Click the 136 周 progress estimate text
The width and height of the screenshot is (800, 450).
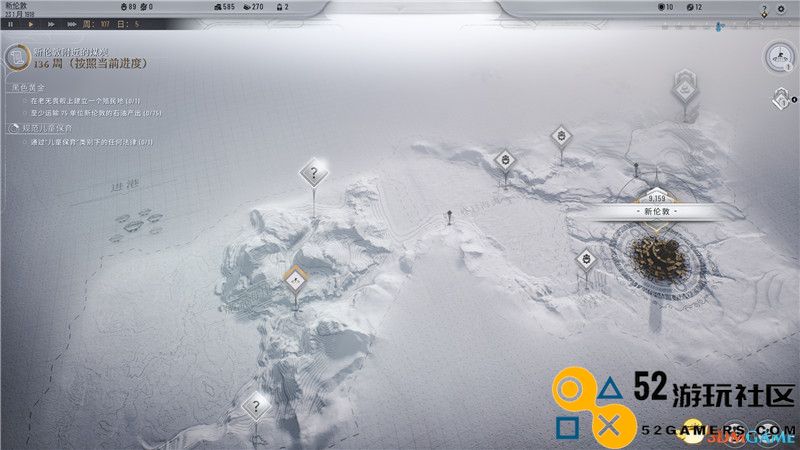90,64
